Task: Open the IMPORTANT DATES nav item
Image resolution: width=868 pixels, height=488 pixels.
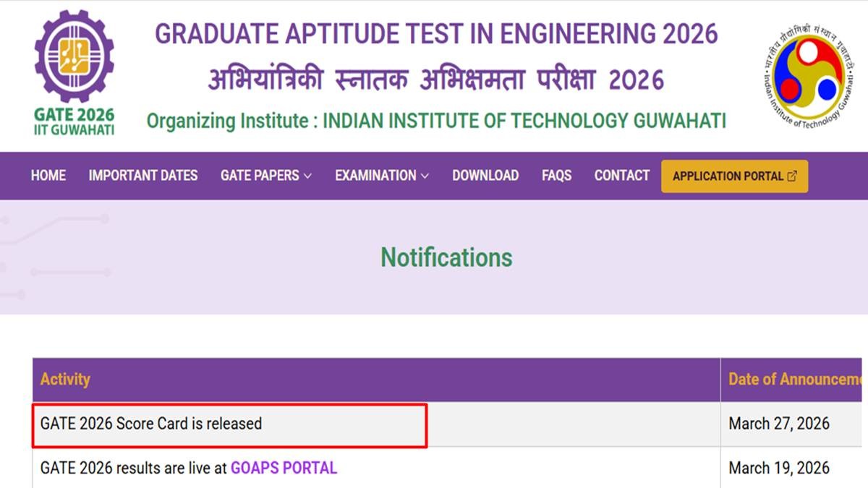Action: pyautogui.click(x=143, y=176)
